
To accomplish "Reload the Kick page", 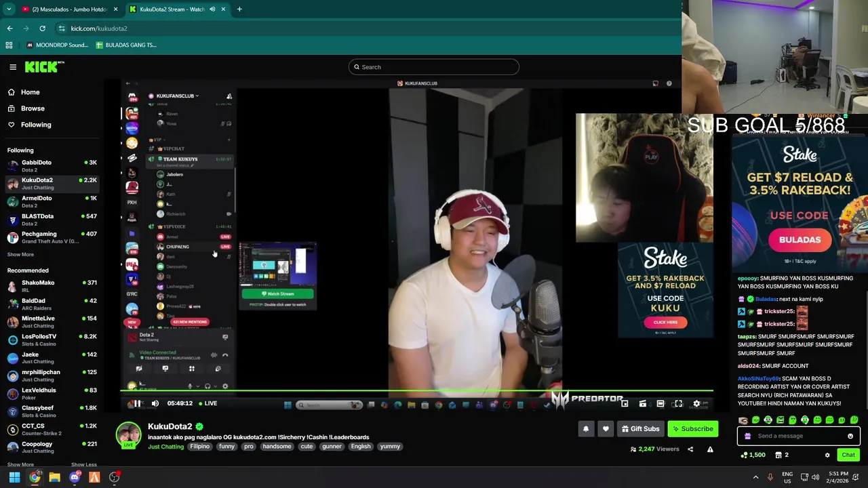I will tap(42, 28).
